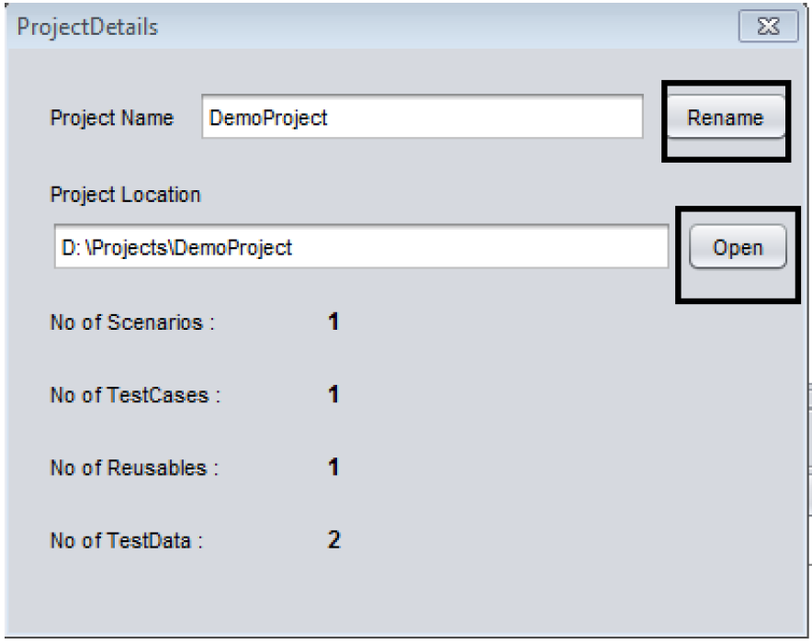Click the scenarios count value

coord(334,323)
